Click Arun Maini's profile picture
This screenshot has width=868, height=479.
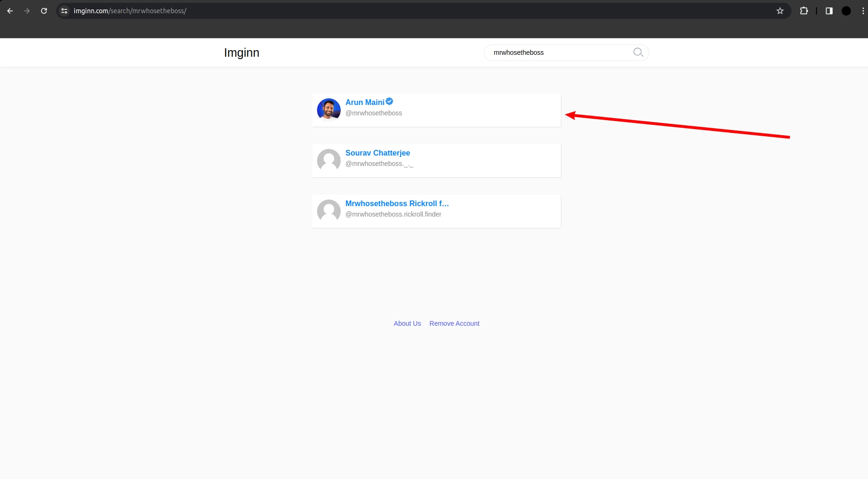pyautogui.click(x=329, y=110)
